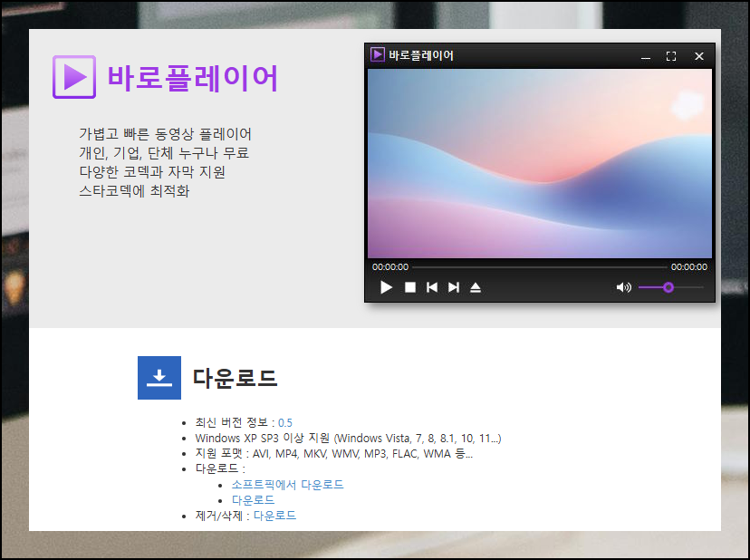This screenshot has width=750, height=560.
Task: Open the 소프트픽에서 다운로드 link
Action: coord(287,485)
